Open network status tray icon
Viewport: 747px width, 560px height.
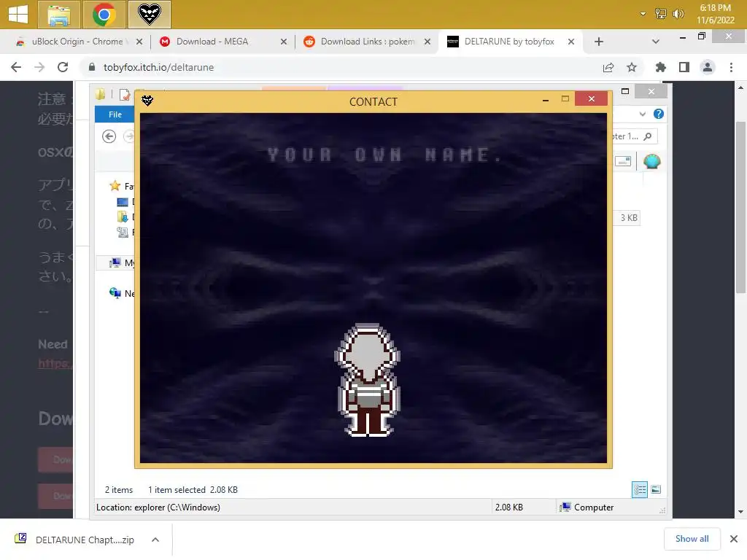tap(660, 14)
